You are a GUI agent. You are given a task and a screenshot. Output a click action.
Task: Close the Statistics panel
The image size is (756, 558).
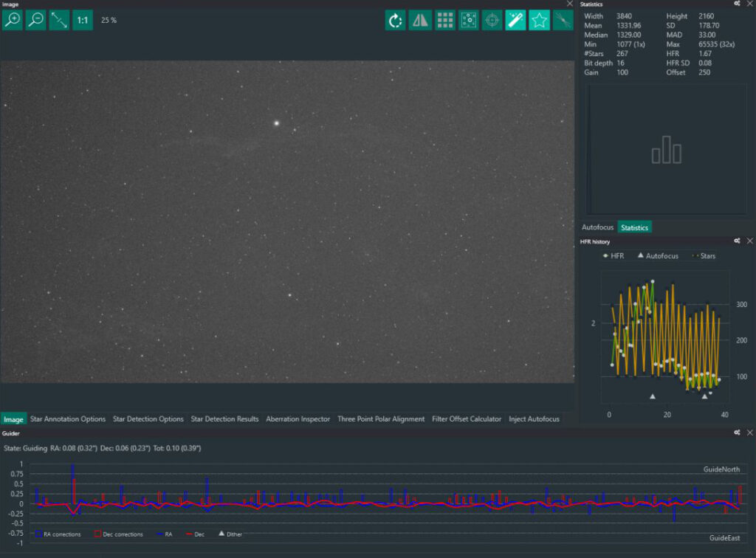(750, 4)
